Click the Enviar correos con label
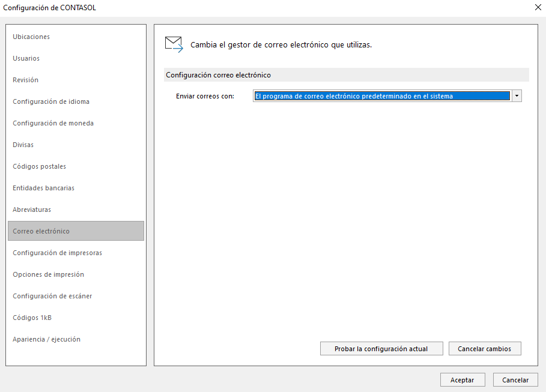 pos(205,96)
